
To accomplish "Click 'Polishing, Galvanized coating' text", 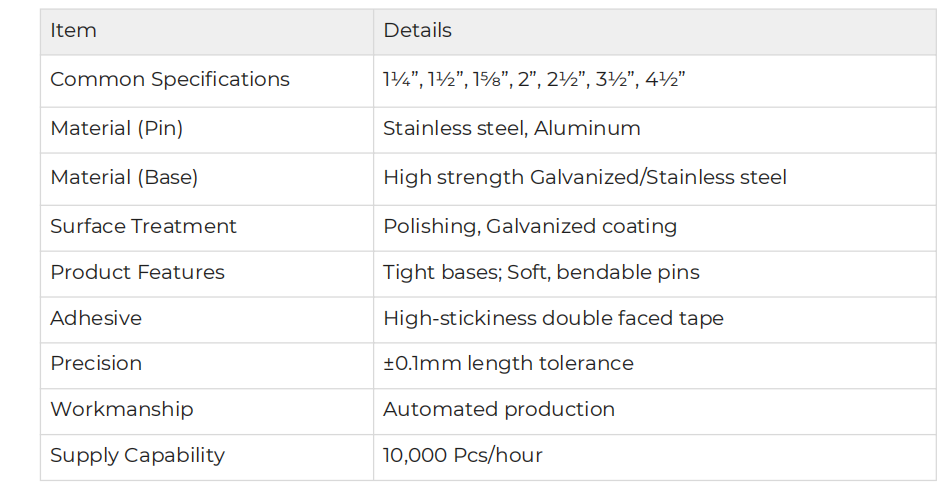I will [x=530, y=227].
